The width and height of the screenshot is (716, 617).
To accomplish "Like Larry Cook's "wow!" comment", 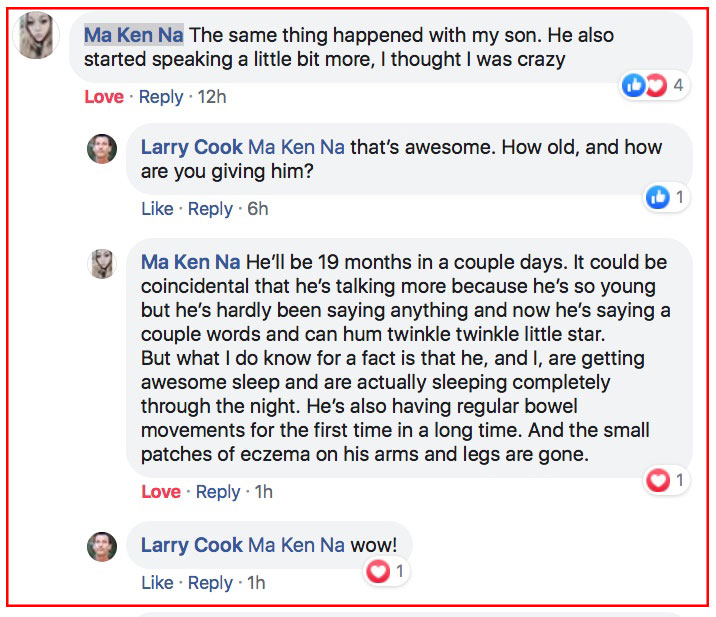I will pos(157,583).
